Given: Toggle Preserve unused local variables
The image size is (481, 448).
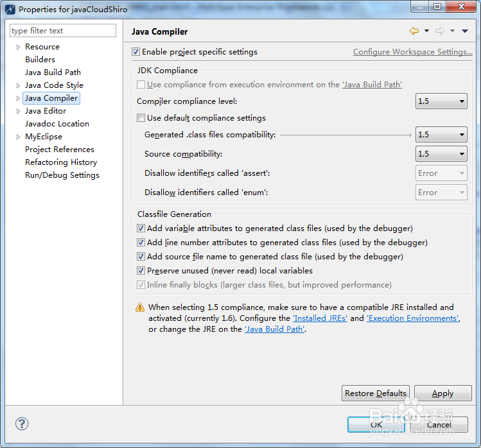Looking at the screenshot, I should click(x=141, y=270).
